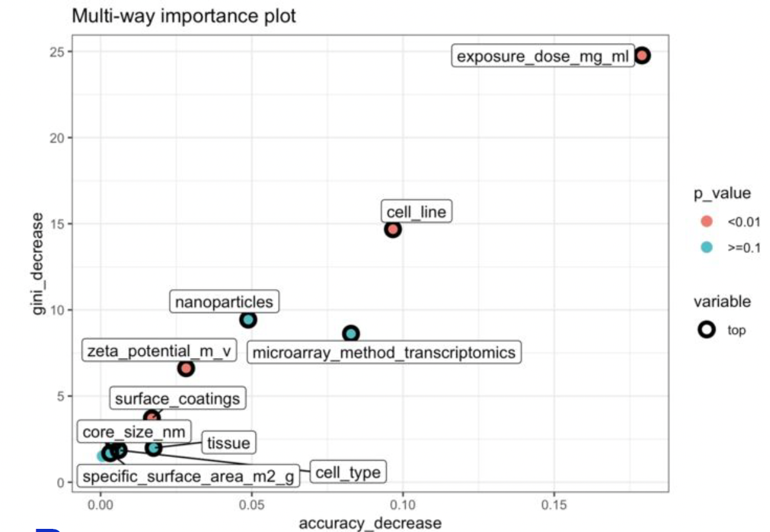Click the gini_decrease y-axis title
770x532 pixels.
click(39, 263)
